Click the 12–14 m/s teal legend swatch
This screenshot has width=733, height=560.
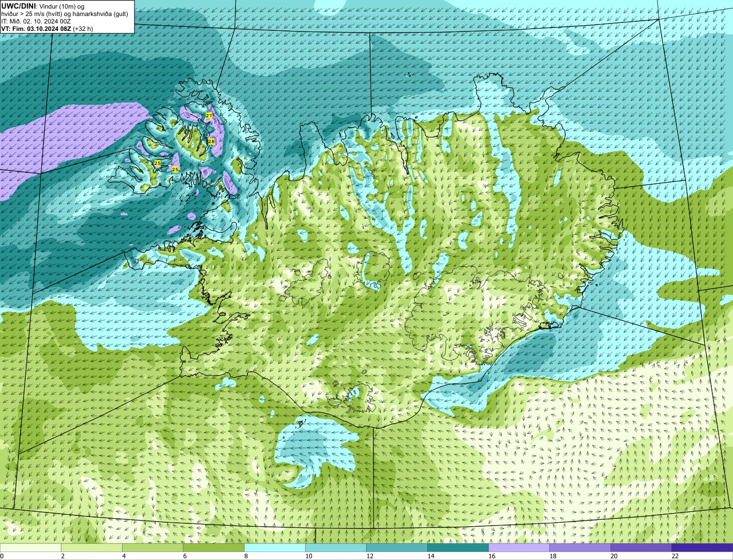tap(396, 548)
